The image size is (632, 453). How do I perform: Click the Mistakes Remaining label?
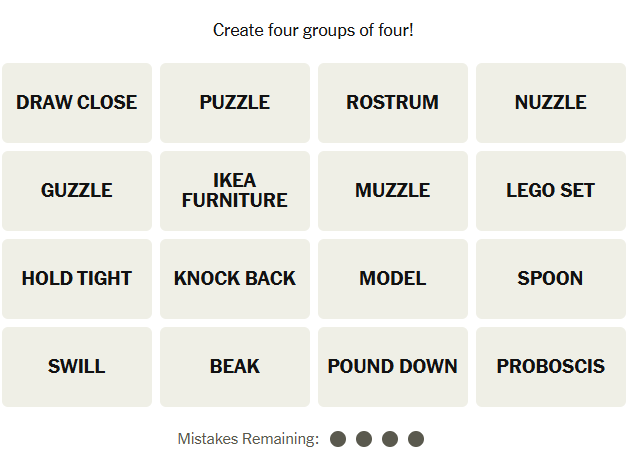click(248, 439)
